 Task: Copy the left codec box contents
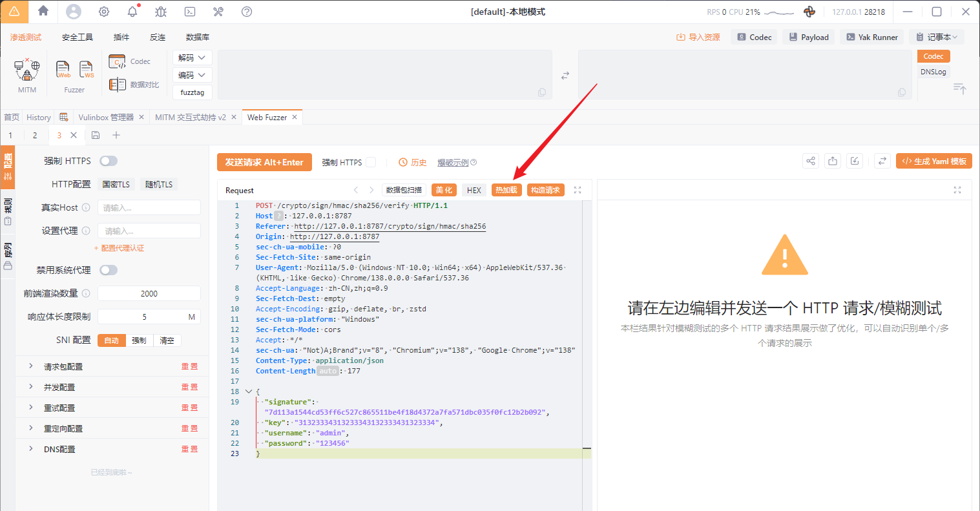(x=542, y=92)
